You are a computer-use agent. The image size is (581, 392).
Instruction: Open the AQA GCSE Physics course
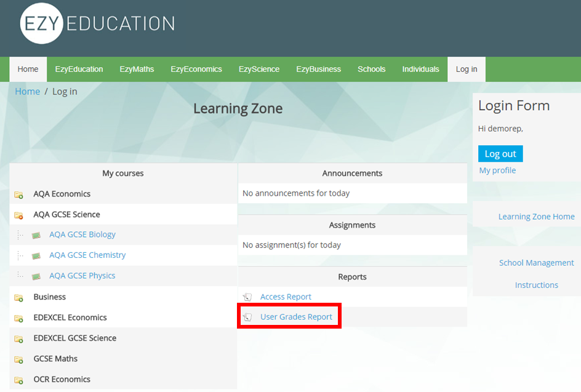pos(82,276)
